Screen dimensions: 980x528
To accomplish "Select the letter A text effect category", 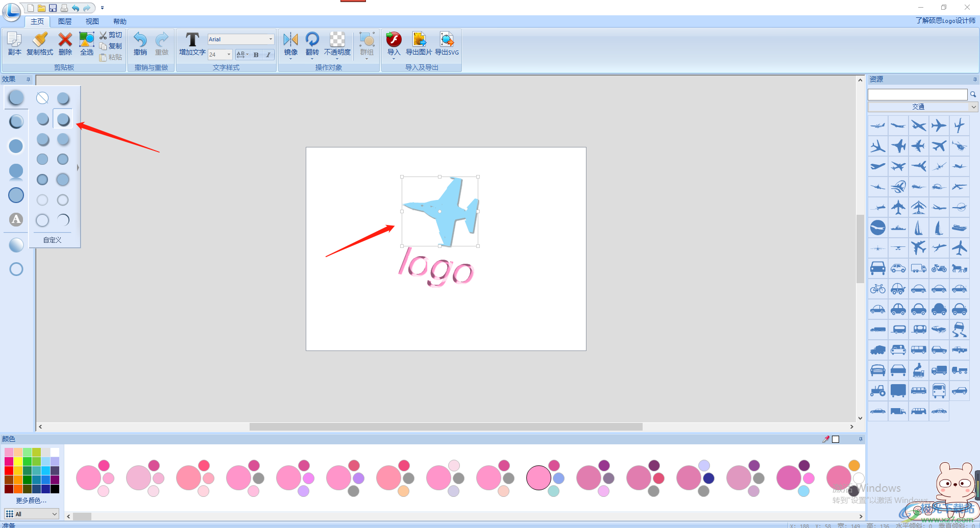I will click(16, 219).
